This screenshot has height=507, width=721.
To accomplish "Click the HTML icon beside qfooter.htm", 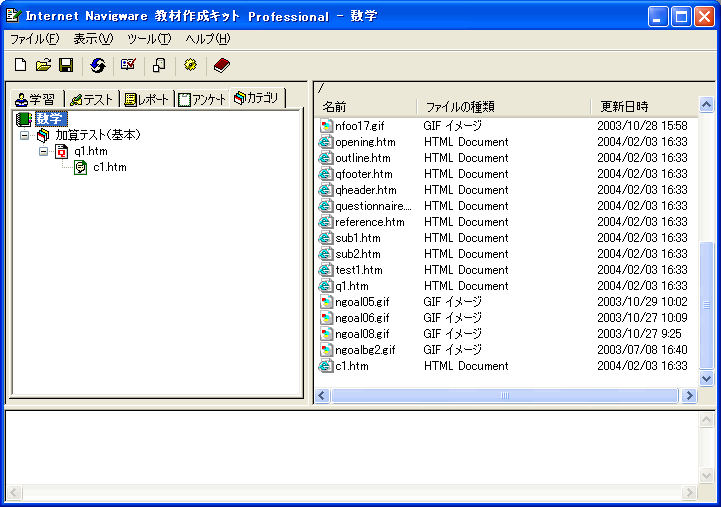I will pos(326,174).
